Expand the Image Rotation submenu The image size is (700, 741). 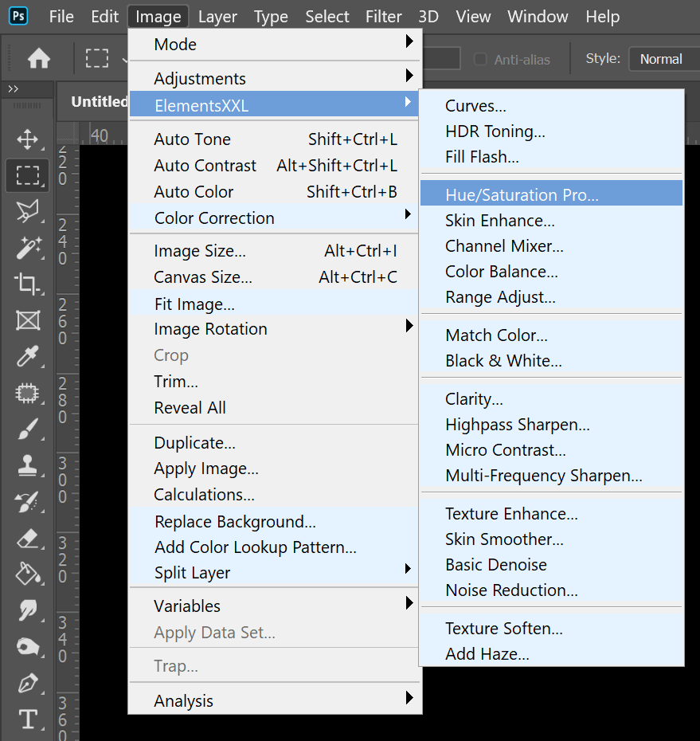(x=275, y=329)
